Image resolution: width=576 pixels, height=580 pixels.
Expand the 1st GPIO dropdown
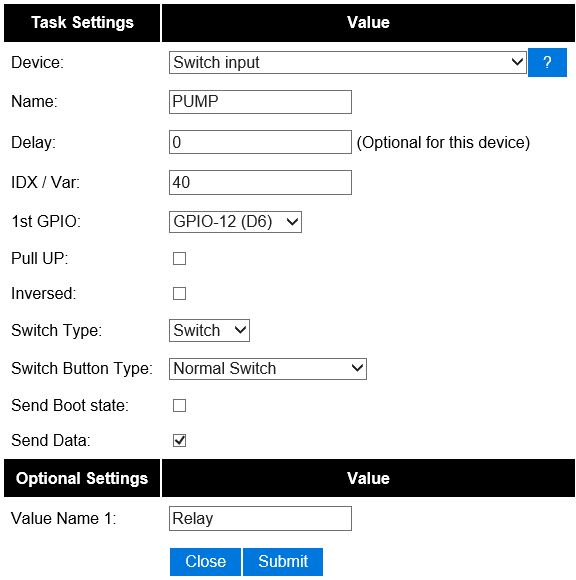pyautogui.click(x=235, y=222)
